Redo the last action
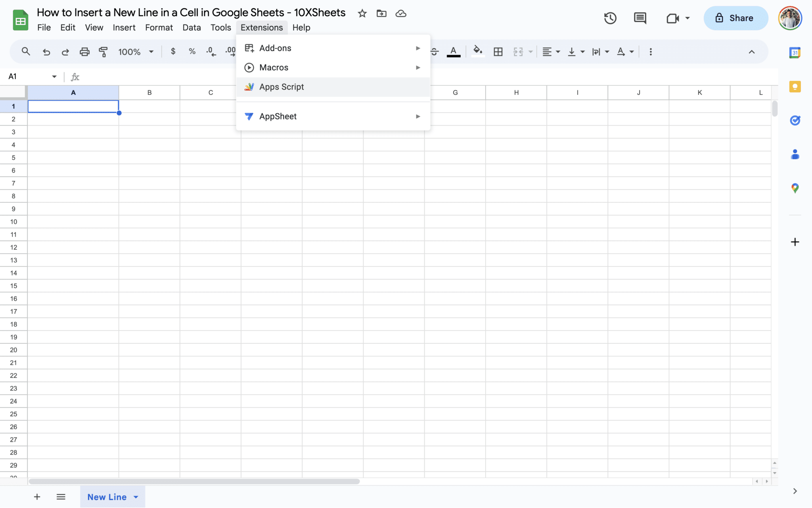This screenshot has width=812, height=508. pyautogui.click(x=65, y=52)
